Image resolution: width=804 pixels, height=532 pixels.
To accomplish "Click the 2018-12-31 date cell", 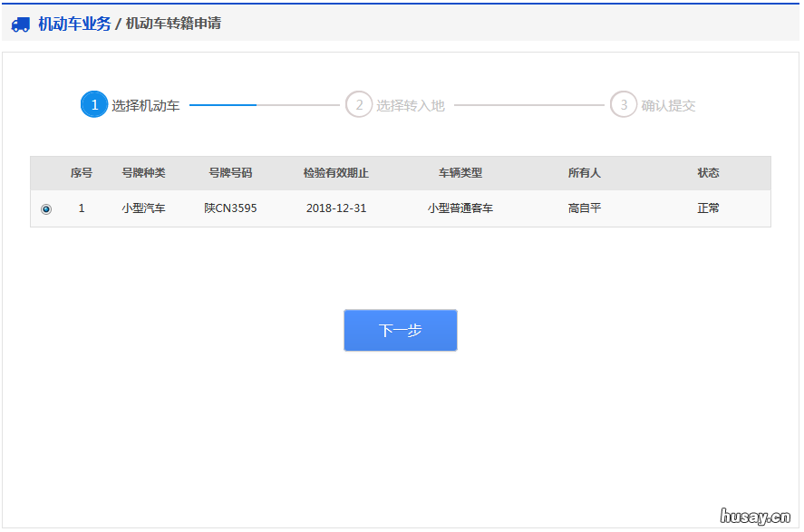I will (336, 208).
